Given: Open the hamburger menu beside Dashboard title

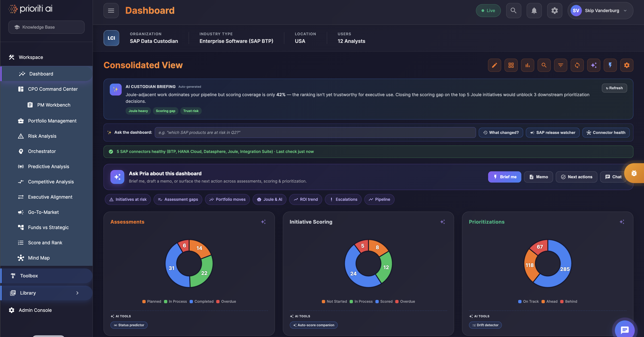Looking at the screenshot, I should tap(111, 11).
